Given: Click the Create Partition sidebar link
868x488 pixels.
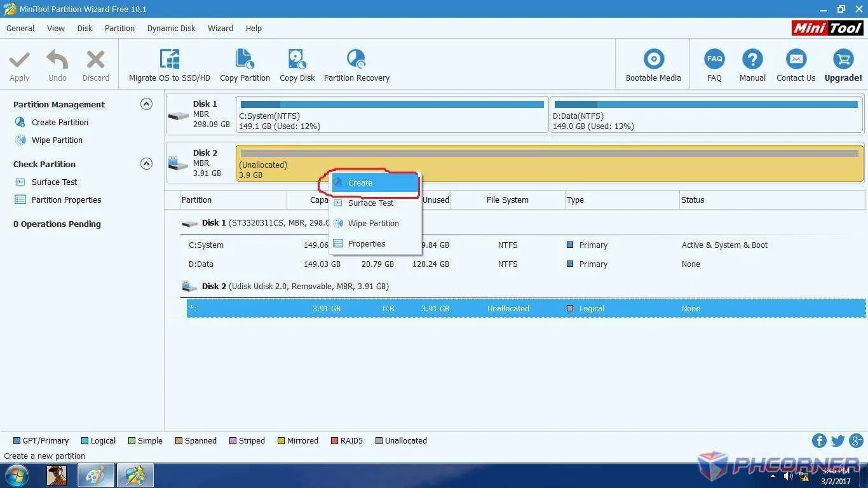Looking at the screenshot, I should [60, 122].
